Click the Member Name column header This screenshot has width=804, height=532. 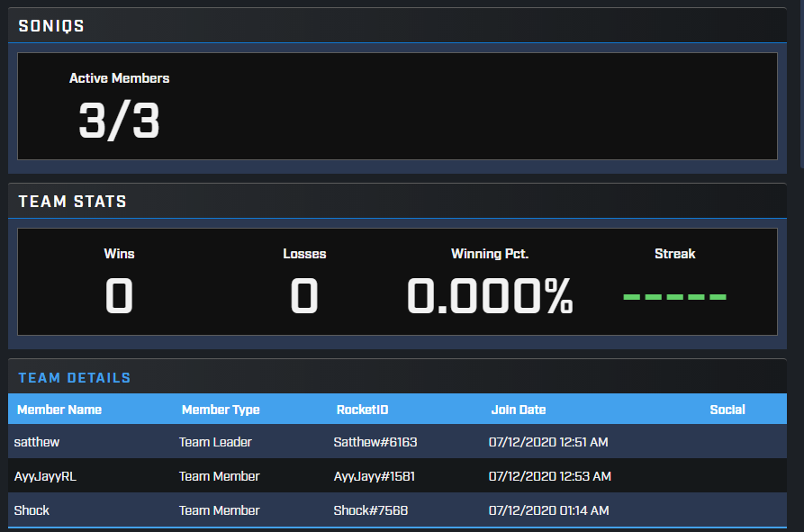click(x=59, y=410)
